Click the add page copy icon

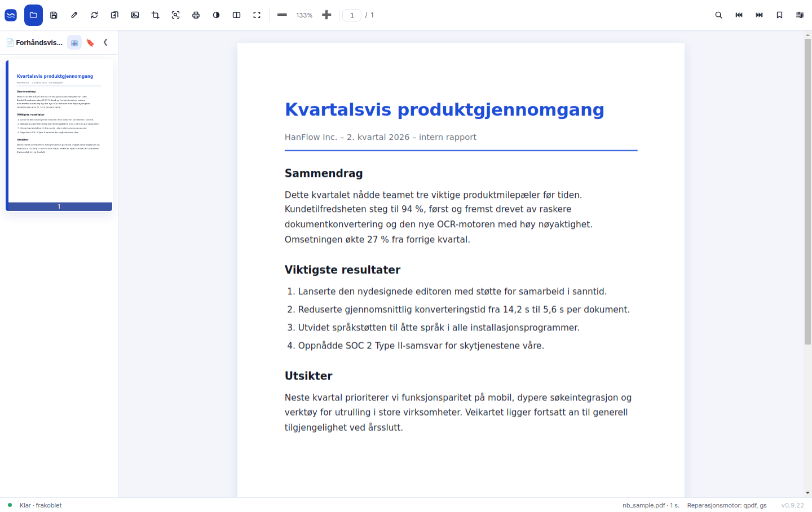(x=114, y=15)
